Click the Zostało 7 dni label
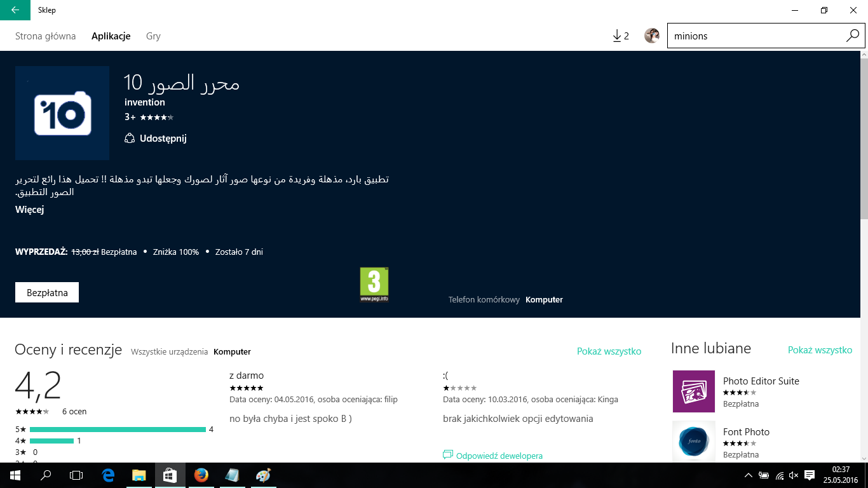 pos(239,252)
